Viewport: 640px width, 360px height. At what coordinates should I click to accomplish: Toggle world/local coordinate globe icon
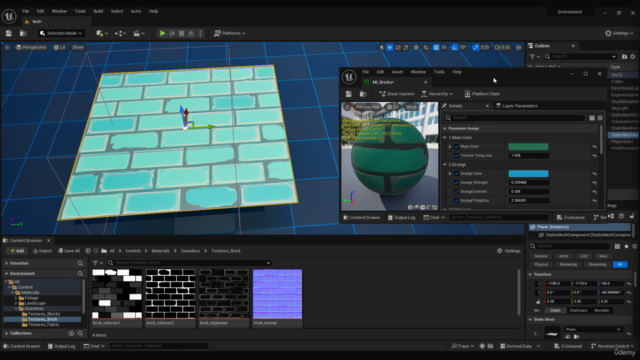(x=416, y=47)
